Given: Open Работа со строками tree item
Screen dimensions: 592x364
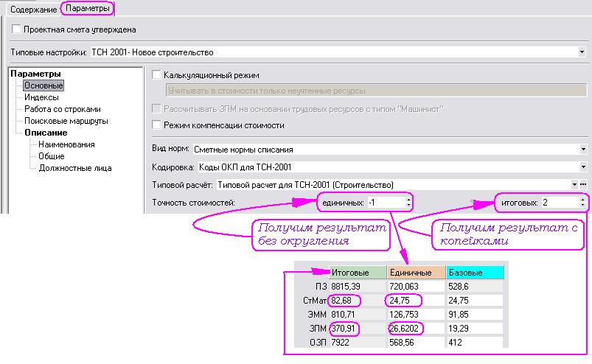Looking at the screenshot, I should pyautogui.click(x=62, y=109).
